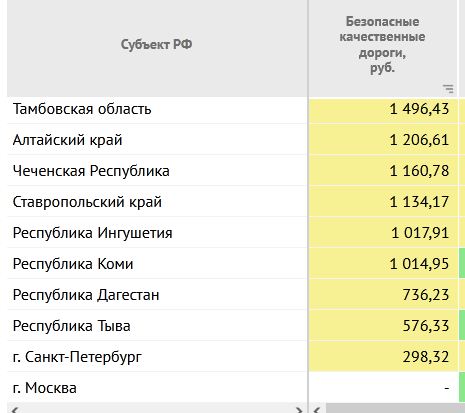Viewport: 465px width, 413px height.
Task: Click right arrow of left horizontal scrollbar
Action: pyautogui.click(x=299, y=410)
